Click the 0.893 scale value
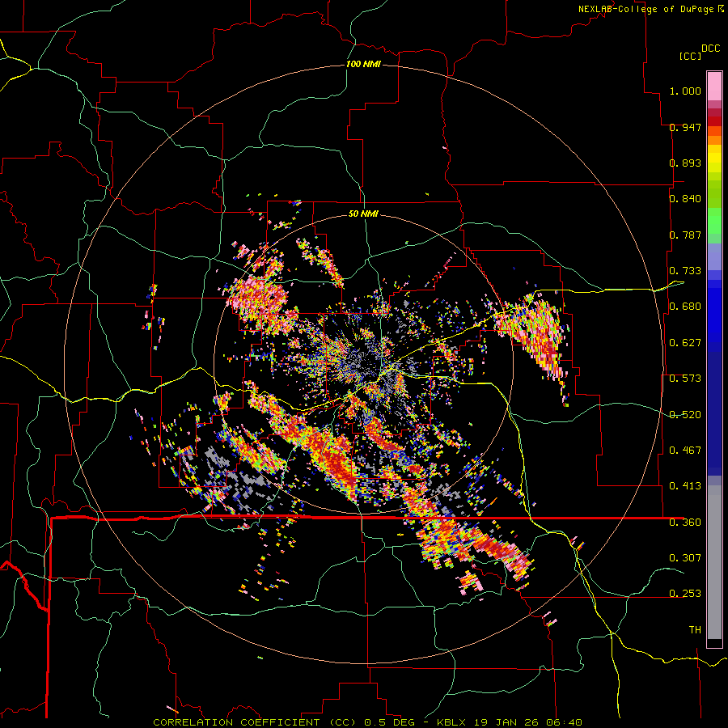Image resolution: width=728 pixels, height=728 pixels. click(685, 163)
